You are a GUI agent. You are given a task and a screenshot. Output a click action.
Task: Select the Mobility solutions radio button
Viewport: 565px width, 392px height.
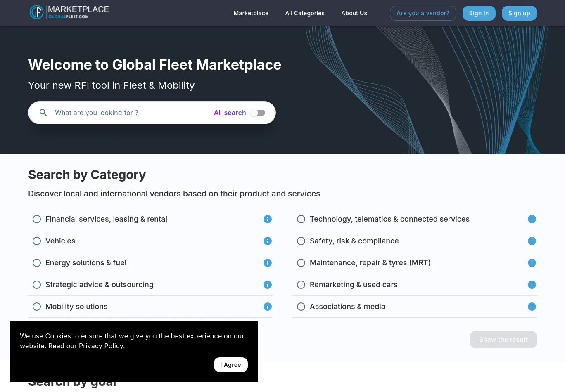37,307
